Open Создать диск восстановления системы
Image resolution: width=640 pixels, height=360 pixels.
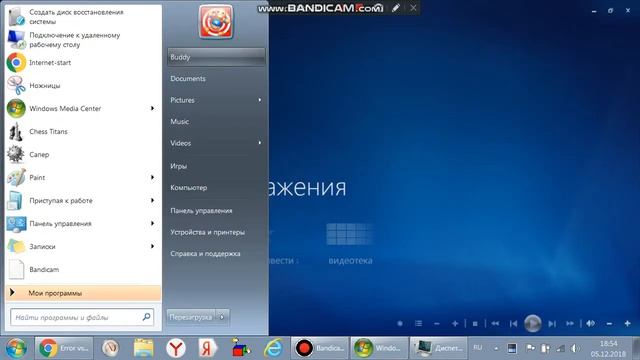(83, 17)
